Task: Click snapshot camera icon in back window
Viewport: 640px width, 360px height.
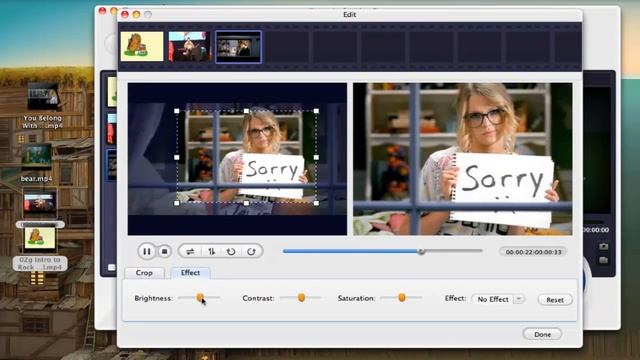Action: click(604, 247)
